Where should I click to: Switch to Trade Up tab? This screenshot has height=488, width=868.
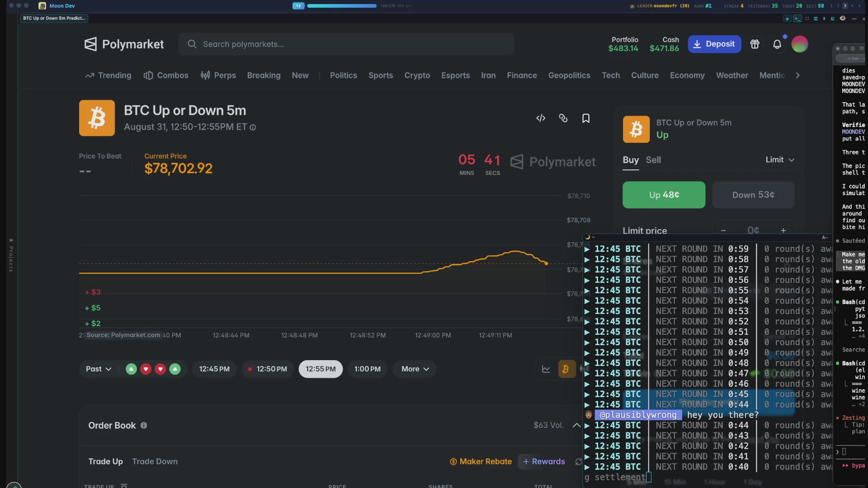(x=105, y=462)
